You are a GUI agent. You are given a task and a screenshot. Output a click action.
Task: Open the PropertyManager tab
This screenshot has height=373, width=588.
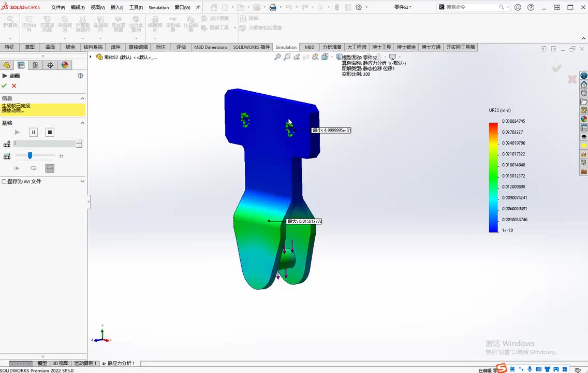(21, 65)
